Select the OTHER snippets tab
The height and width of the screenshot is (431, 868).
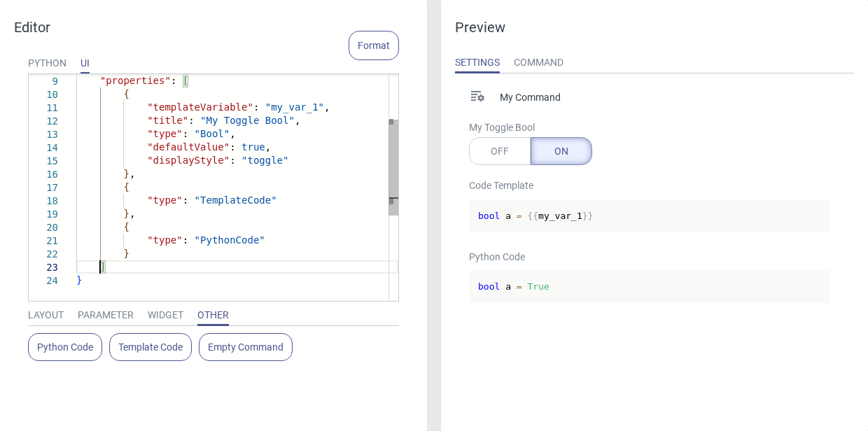[x=213, y=315]
